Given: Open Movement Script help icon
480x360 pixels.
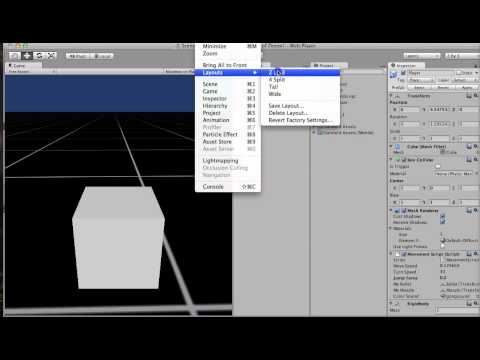Looking at the screenshot, I should [469, 254].
